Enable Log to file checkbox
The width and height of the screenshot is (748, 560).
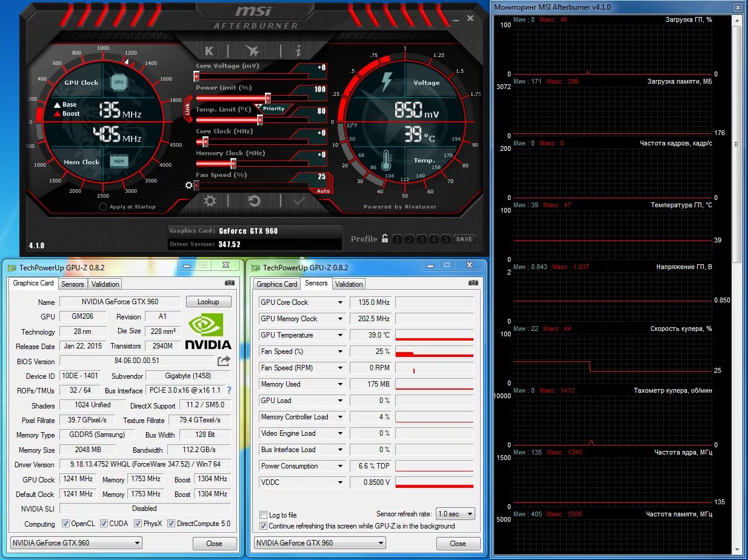point(263,515)
